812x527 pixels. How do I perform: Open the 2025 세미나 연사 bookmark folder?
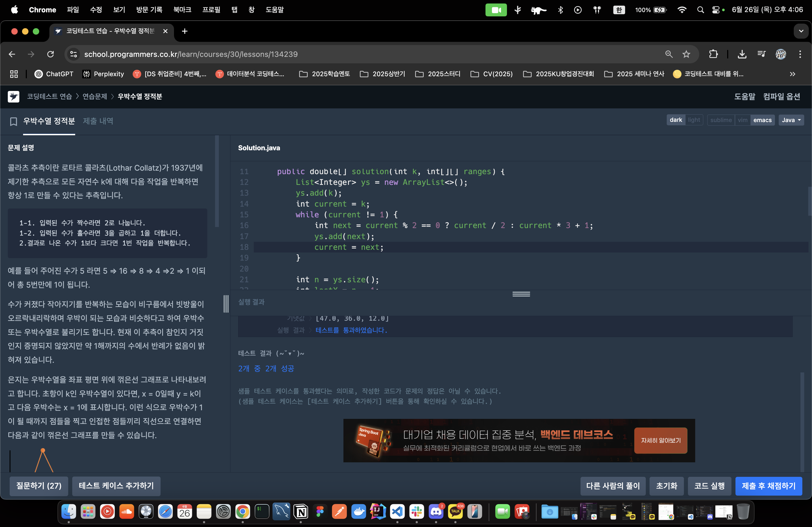tap(634, 74)
